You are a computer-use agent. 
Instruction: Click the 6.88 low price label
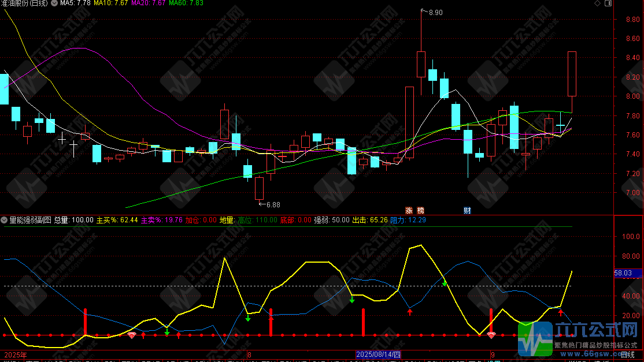coord(272,204)
